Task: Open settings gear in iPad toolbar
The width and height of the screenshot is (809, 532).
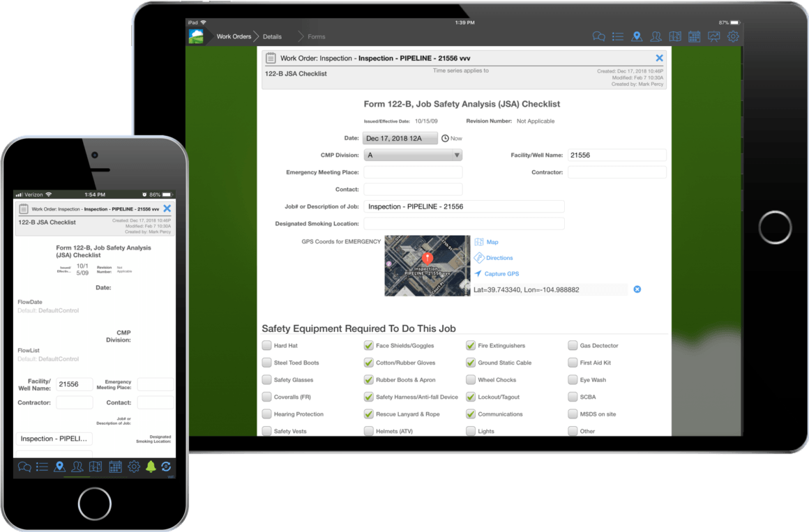Action: (733, 37)
